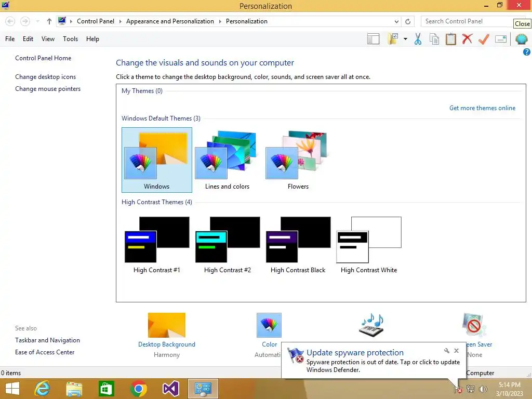The image size is (532, 399).
Task: Open recent locations dropdown next to Forward
Action: tap(37, 21)
